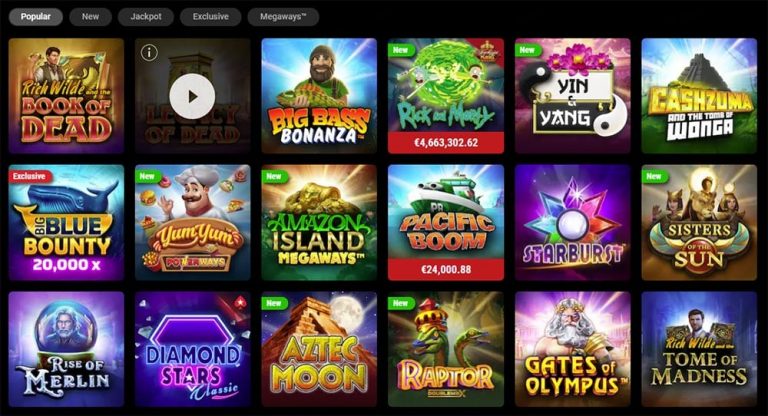Show the Exclusive games tab
This screenshot has height=416, width=768.
(x=211, y=17)
